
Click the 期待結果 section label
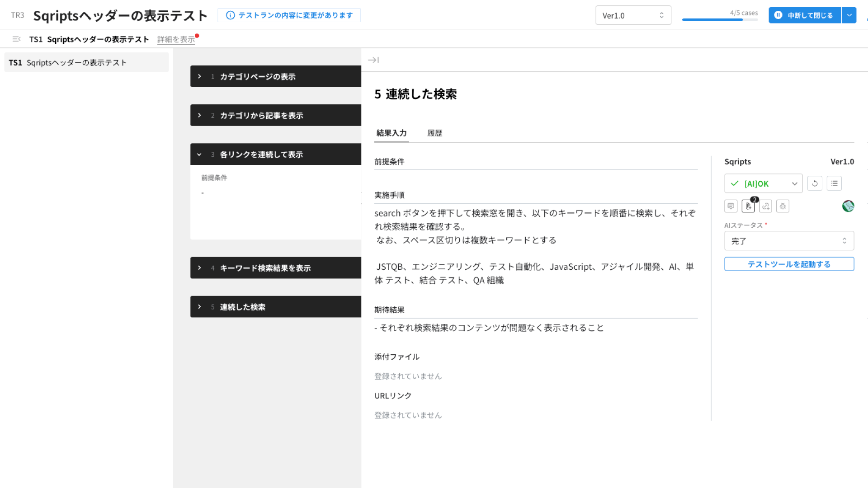[x=389, y=310]
